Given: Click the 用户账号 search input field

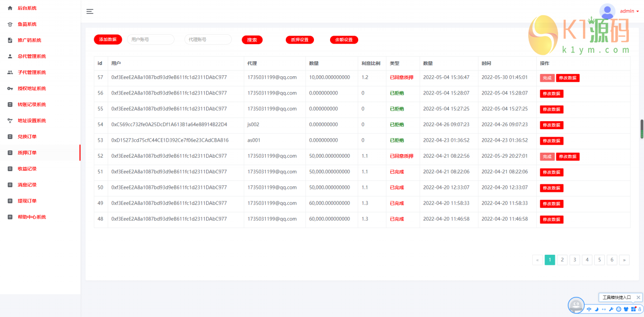Looking at the screenshot, I should click(150, 39).
